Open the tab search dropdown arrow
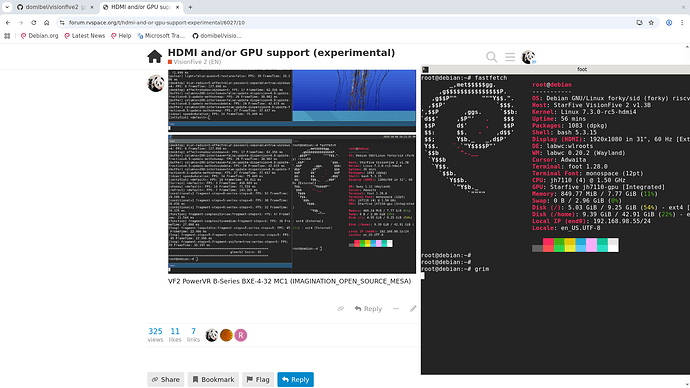The height and width of the screenshot is (388, 690). (x=7, y=7)
